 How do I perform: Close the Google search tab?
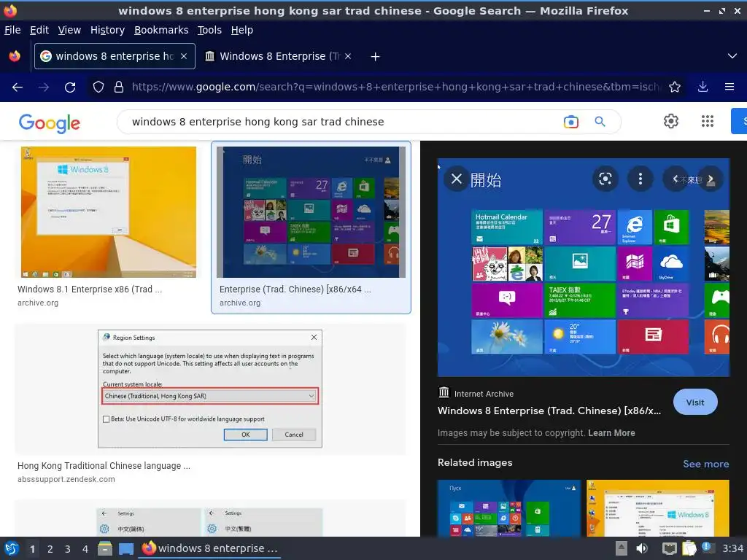(x=184, y=56)
